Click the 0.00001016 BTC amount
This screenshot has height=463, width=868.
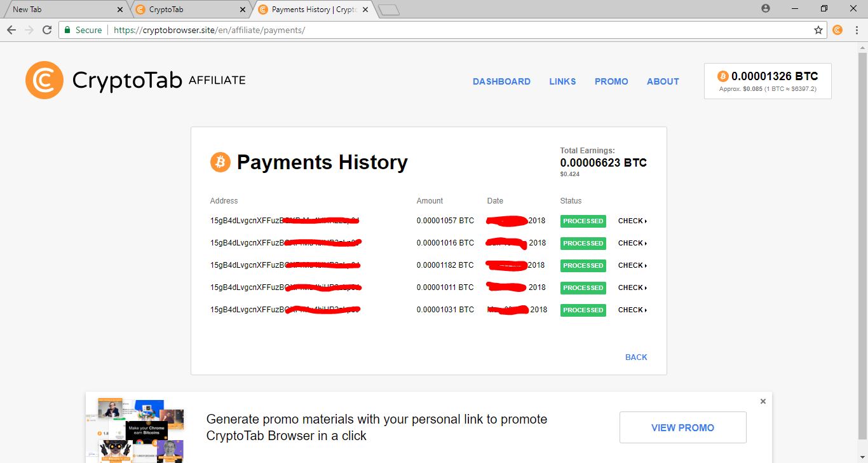click(x=445, y=244)
